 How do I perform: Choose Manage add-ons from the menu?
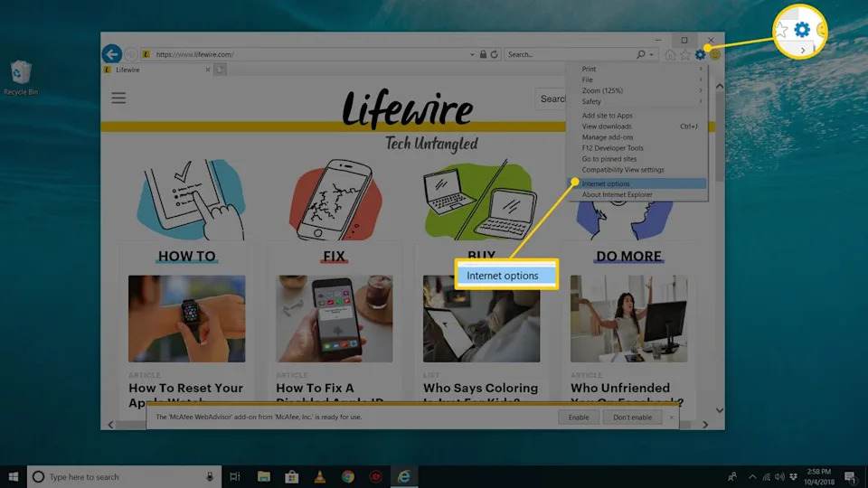coord(636,137)
